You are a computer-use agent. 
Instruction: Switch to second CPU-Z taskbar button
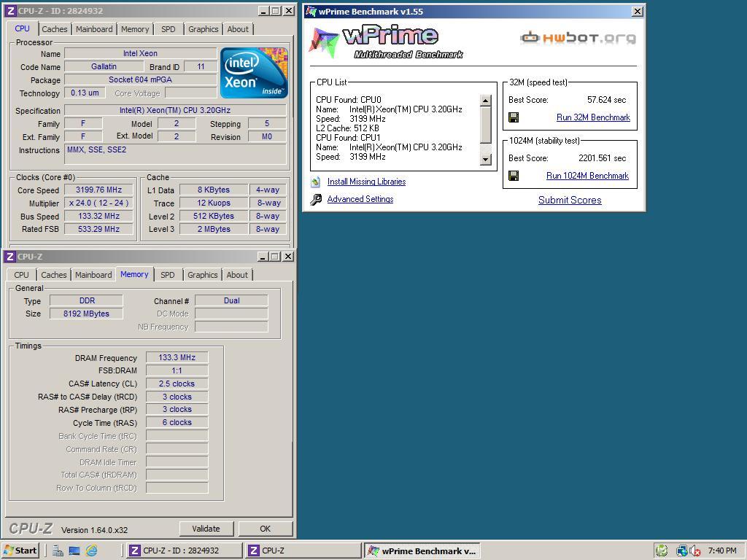point(303,551)
